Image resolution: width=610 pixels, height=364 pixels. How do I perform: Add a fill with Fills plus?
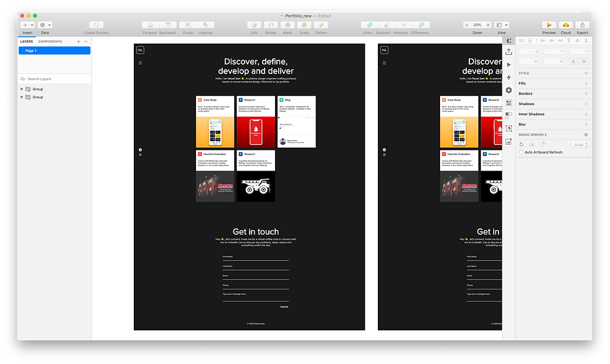[x=586, y=83]
